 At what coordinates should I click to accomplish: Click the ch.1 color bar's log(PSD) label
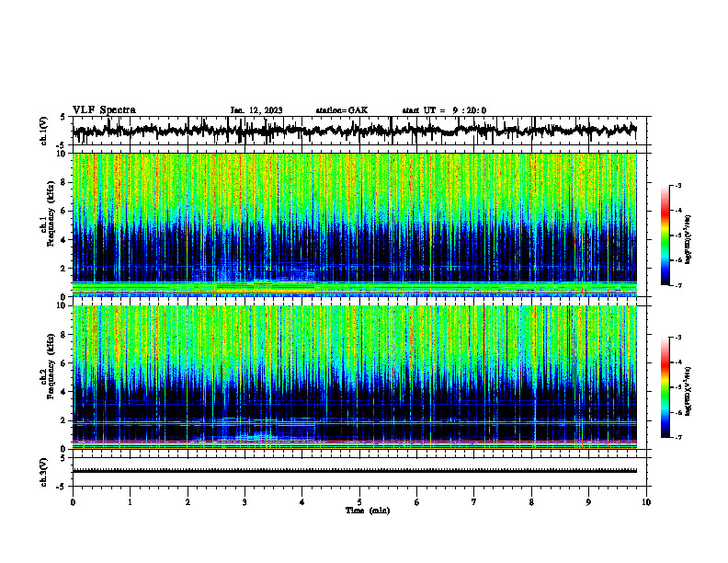[x=688, y=240]
